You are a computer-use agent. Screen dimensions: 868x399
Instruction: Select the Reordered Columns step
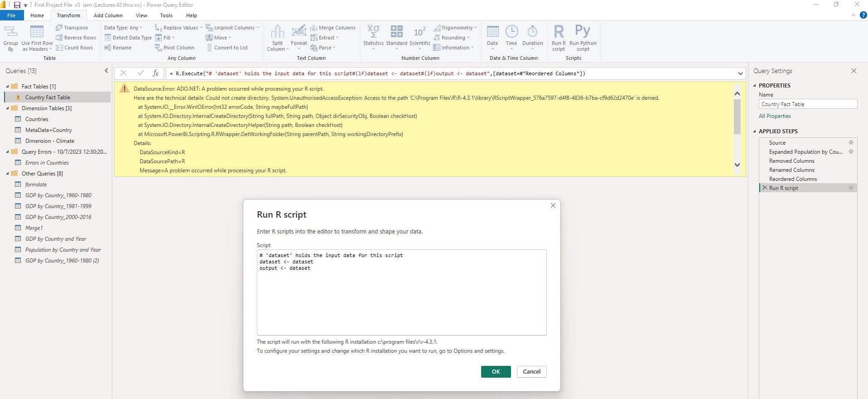point(793,179)
